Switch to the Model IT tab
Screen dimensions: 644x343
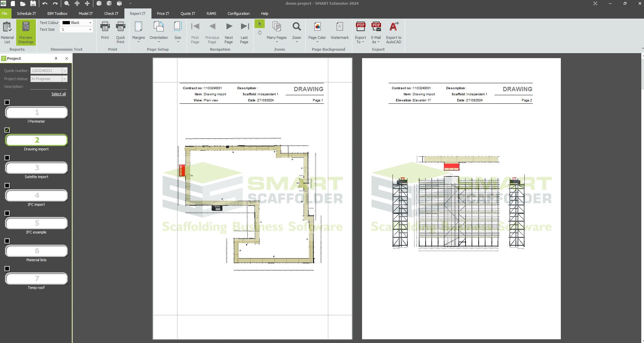pyautogui.click(x=86, y=14)
